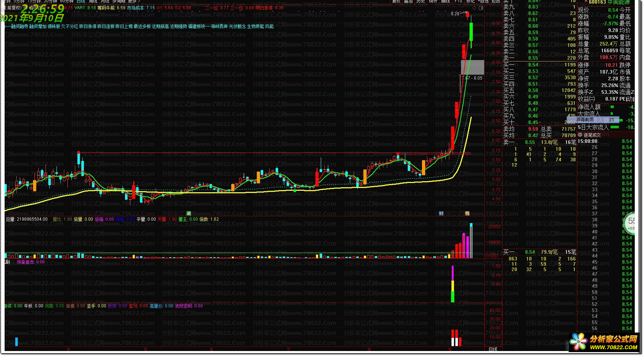644x356 pixels.
Task: Open F10 company info
Action: (x=458, y=1)
